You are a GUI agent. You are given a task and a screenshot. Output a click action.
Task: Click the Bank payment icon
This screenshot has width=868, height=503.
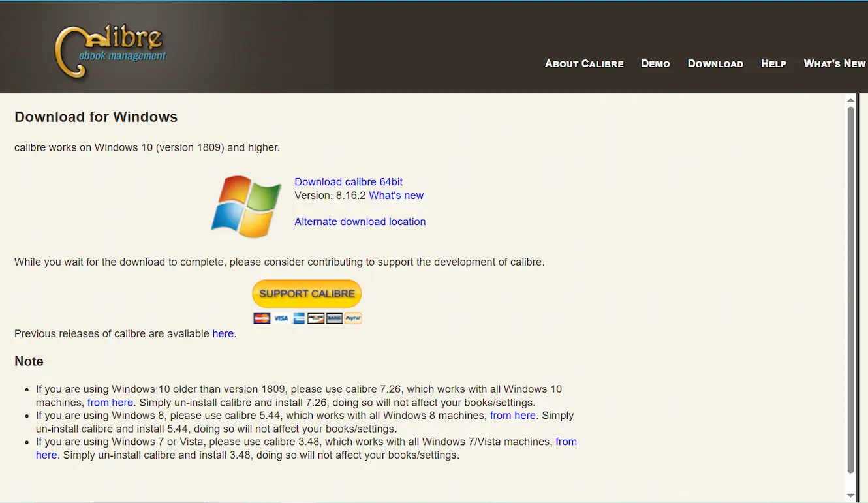334,318
